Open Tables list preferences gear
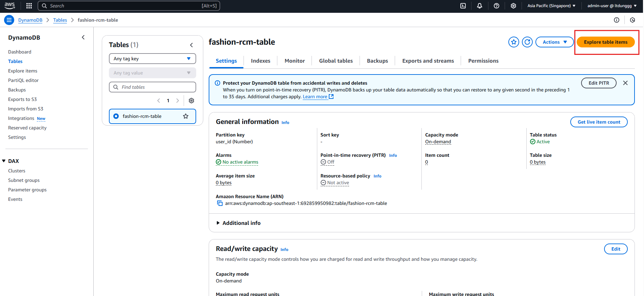The image size is (644, 296). (x=191, y=101)
